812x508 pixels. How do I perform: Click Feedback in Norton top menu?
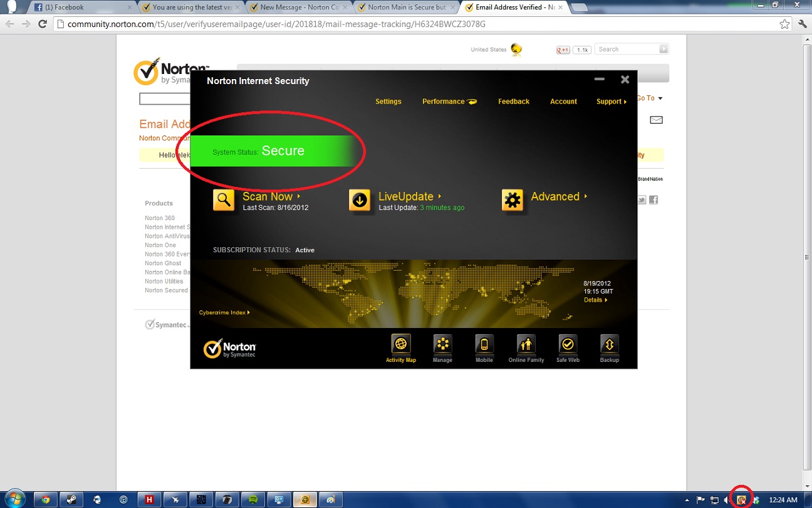tap(514, 102)
